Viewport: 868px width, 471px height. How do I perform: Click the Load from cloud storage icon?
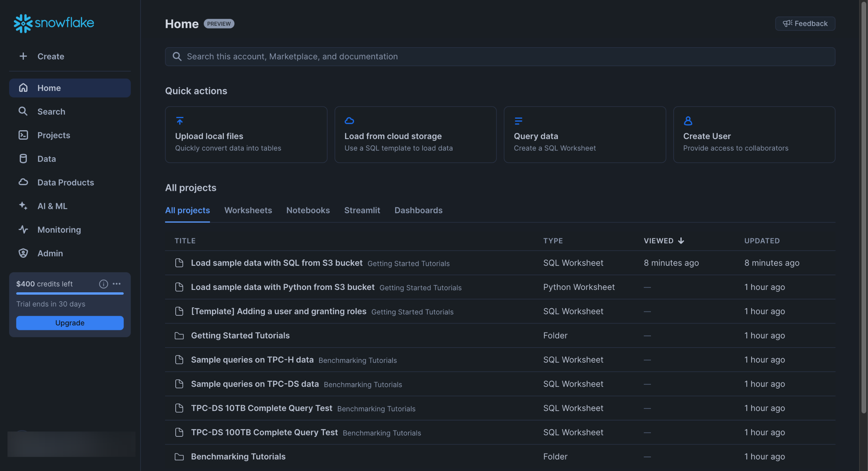(x=349, y=121)
